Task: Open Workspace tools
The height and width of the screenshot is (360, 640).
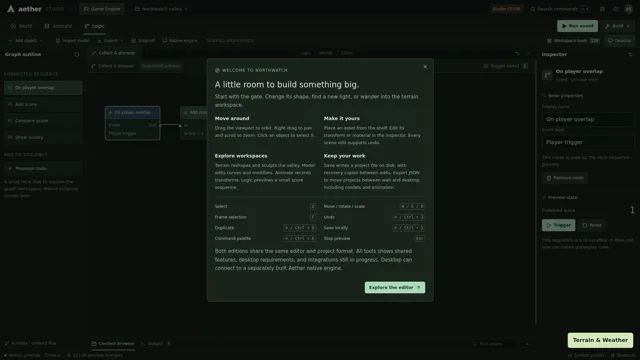Action: (x=573, y=40)
